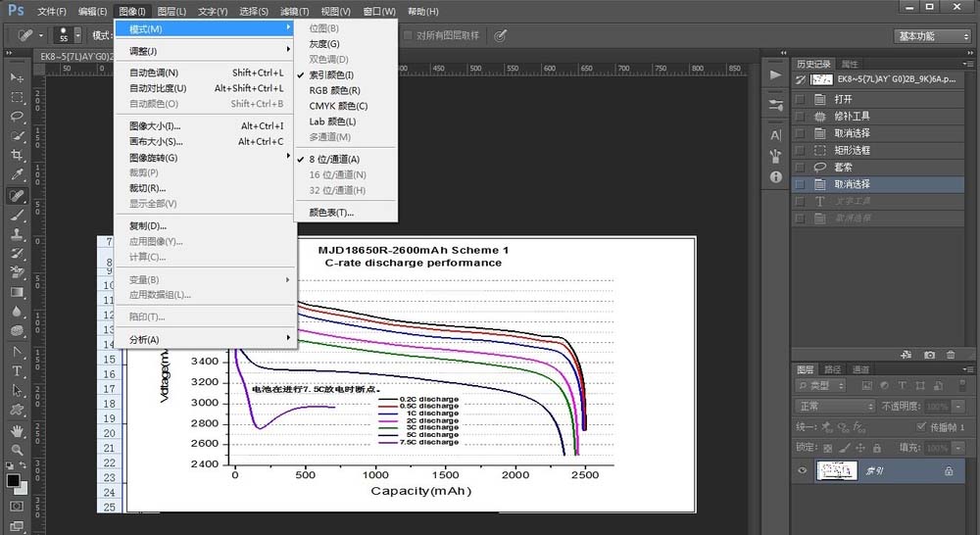Image resolution: width=980 pixels, height=535 pixels.
Task: Open the 基本功能 workspace dropdown
Action: click(932, 36)
